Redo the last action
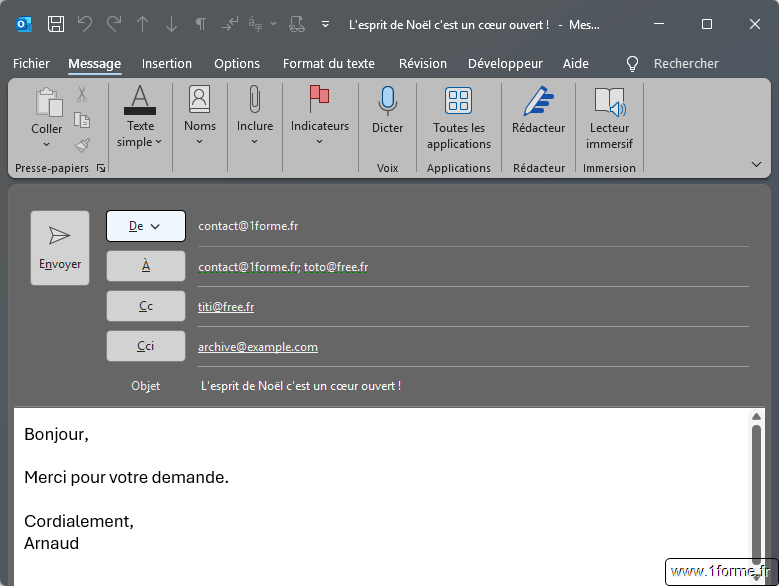 tap(114, 24)
